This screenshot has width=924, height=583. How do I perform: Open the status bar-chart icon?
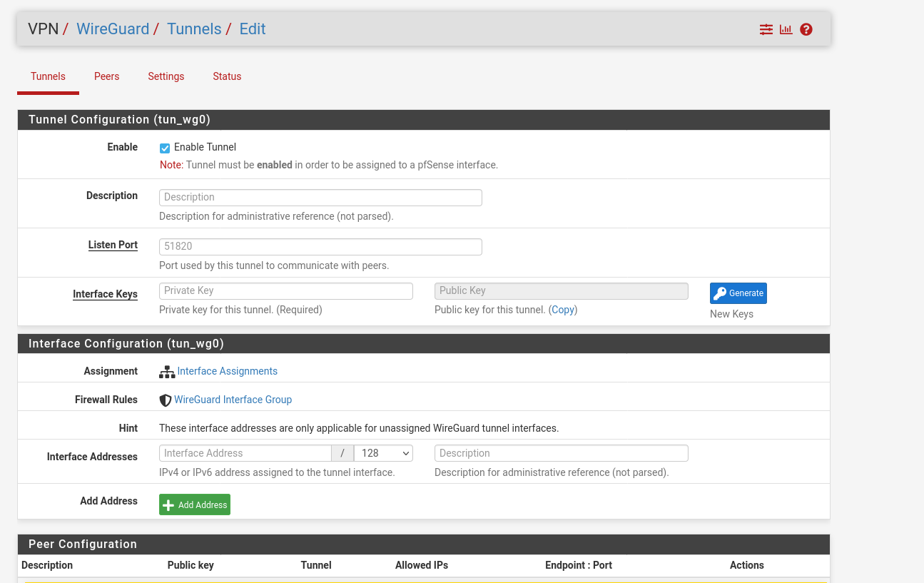pos(786,29)
